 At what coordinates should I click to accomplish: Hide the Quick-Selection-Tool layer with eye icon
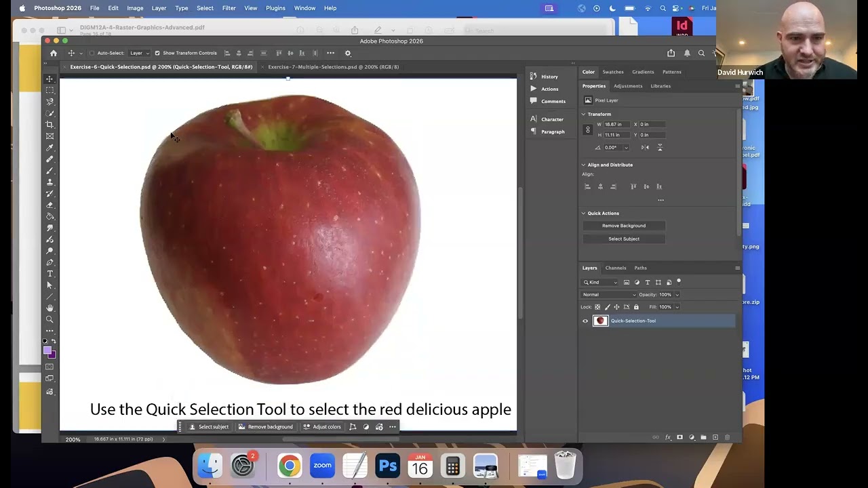[585, 321]
